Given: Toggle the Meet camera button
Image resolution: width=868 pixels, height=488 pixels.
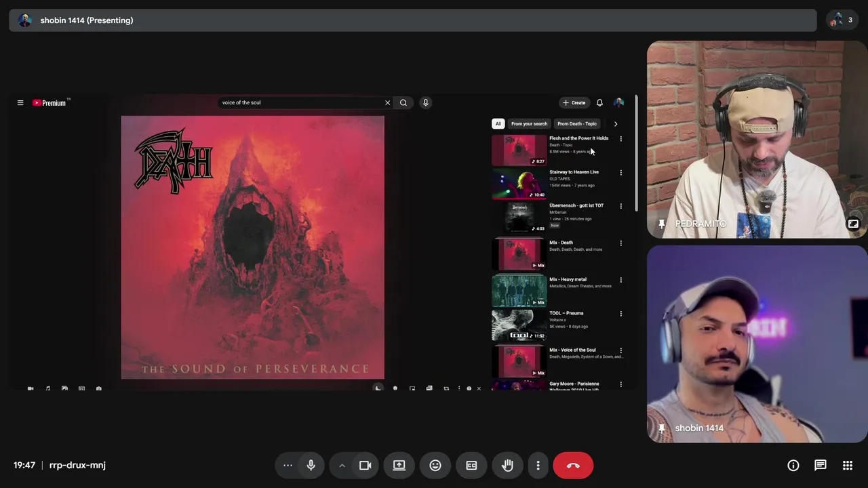Looking at the screenshot, I should (365, 466).
